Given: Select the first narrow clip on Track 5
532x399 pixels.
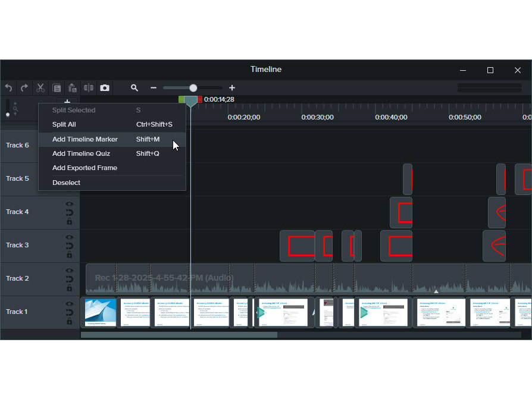Looking at the screenshot, I should pyautogui.click(x=408, y=180).
